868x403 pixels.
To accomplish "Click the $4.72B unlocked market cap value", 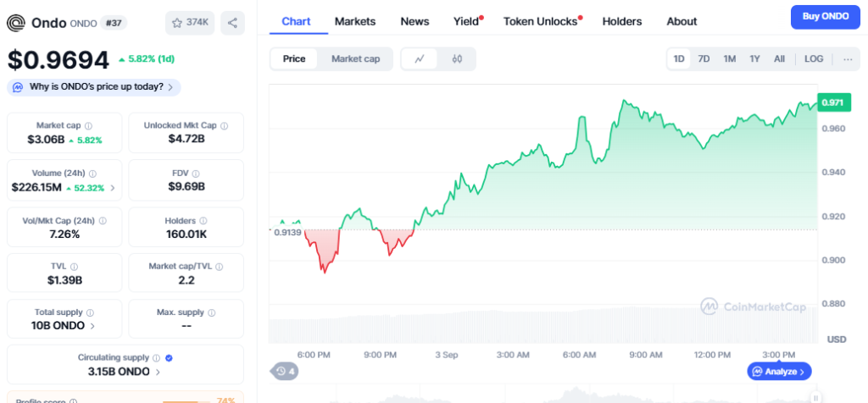I will pyautogui.click(x=186, y=139).
